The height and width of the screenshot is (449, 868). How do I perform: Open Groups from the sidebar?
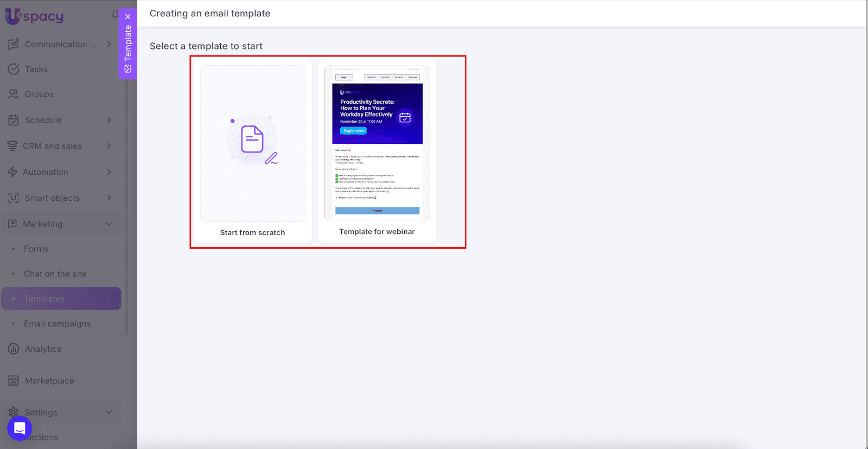39,94
